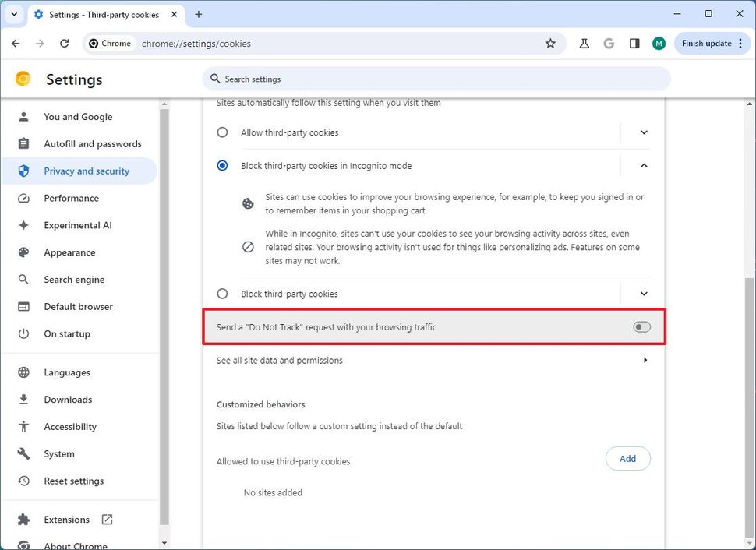Click the Finish update button
The height and width of the screenshot is (550, 756).
[x=705, y=44]
